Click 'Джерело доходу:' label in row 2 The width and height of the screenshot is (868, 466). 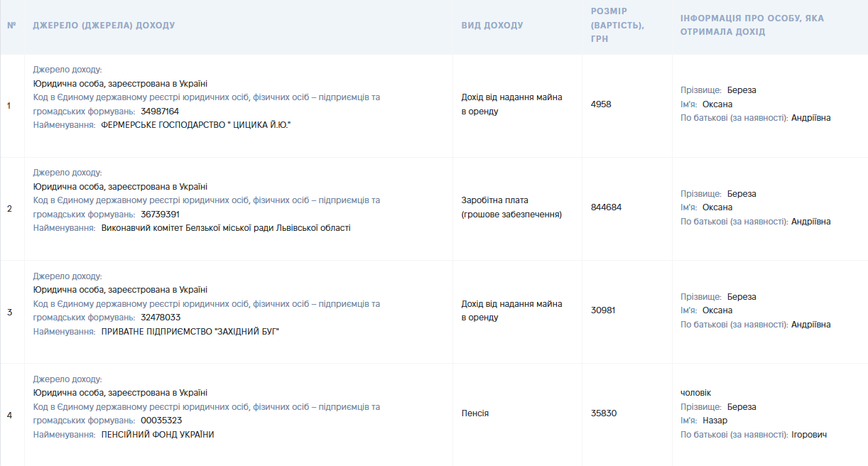point(67,173)
